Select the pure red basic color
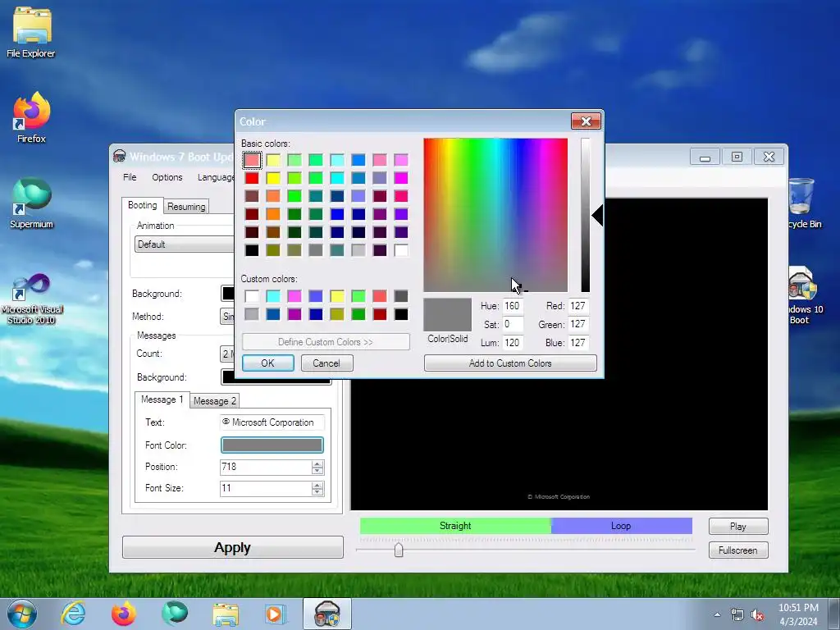 click(x=252, y=178)
